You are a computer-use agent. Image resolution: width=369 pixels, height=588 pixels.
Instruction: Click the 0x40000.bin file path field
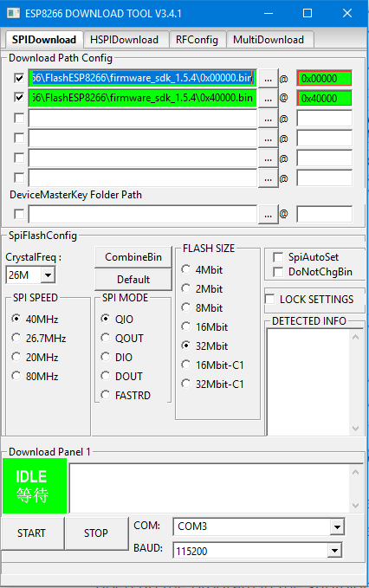point(143,98)
